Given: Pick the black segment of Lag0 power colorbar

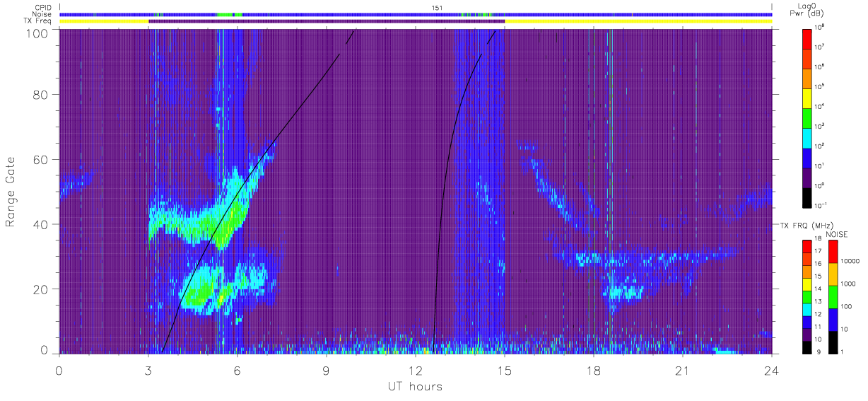Looking at the screenshot, I should coord(807,197).
